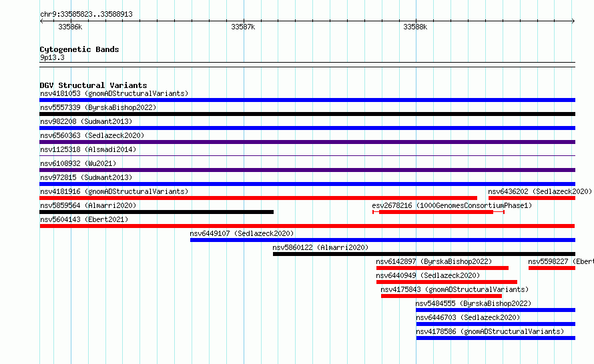Click the nsv5484555 ByrskaBishop2022 label

(473, 303)
